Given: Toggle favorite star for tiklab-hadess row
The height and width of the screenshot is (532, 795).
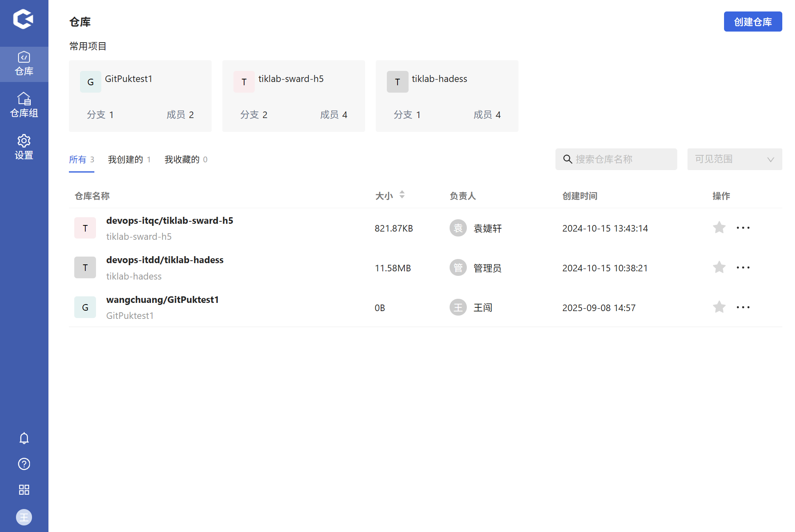Looking at the screenshot, I should (x=719, y=268).
